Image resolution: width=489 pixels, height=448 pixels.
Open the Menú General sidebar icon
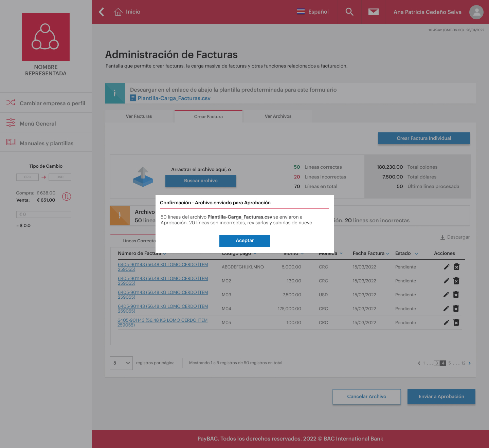point(11,123)
